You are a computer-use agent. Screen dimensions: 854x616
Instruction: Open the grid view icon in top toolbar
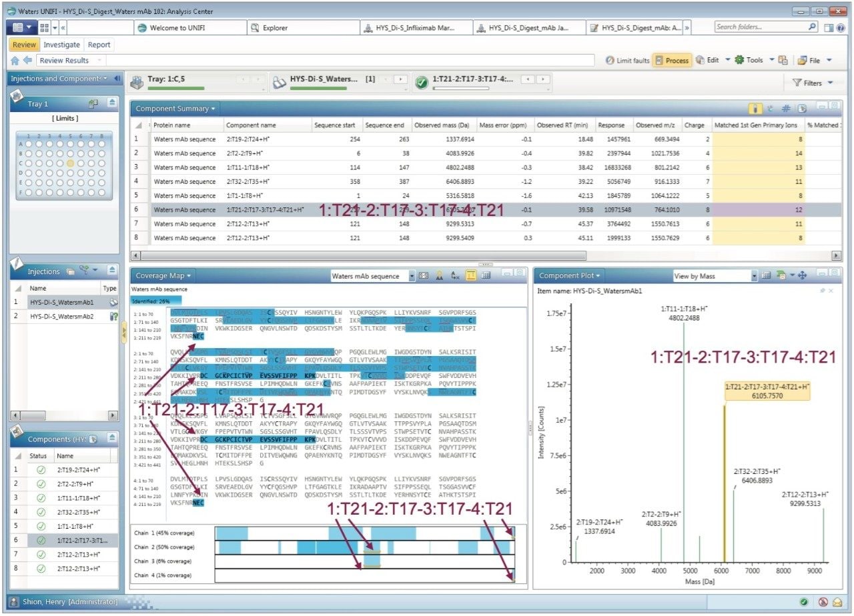(x=44, y=27)
